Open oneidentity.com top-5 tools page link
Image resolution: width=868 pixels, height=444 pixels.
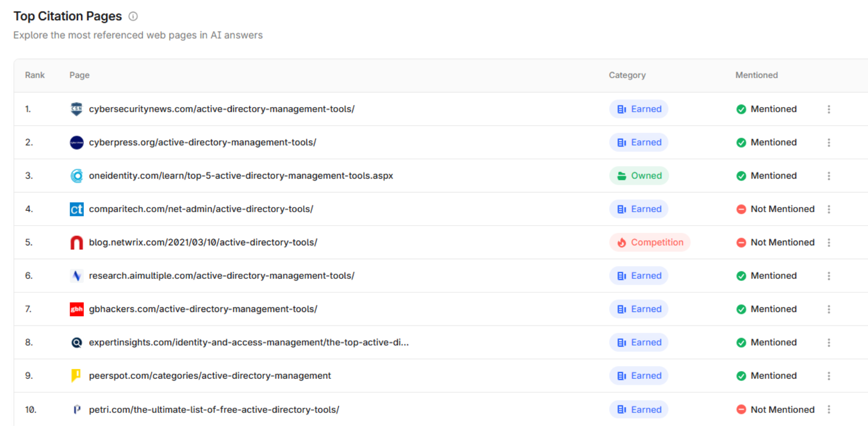point(241,175)
